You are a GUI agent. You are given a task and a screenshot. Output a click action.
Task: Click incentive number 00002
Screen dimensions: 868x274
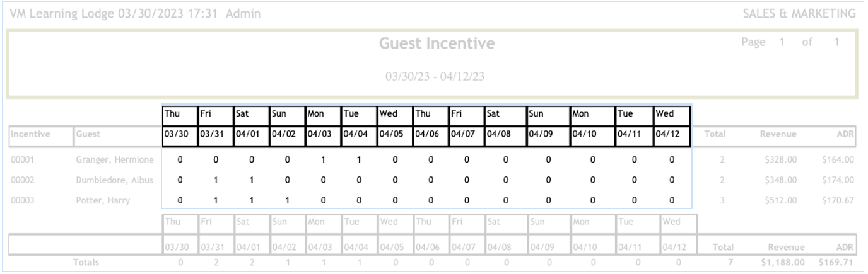pos(22,181)
